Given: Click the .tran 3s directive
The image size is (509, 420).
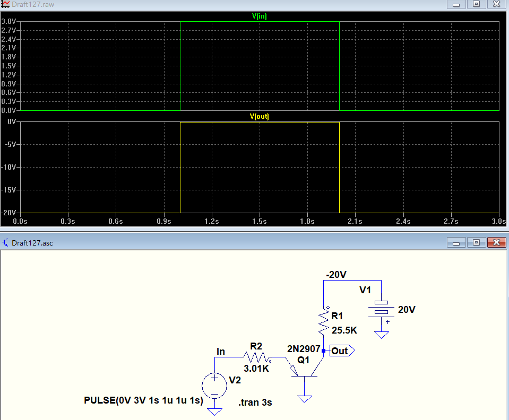Looking at the screenshot, I should point(255,402).
